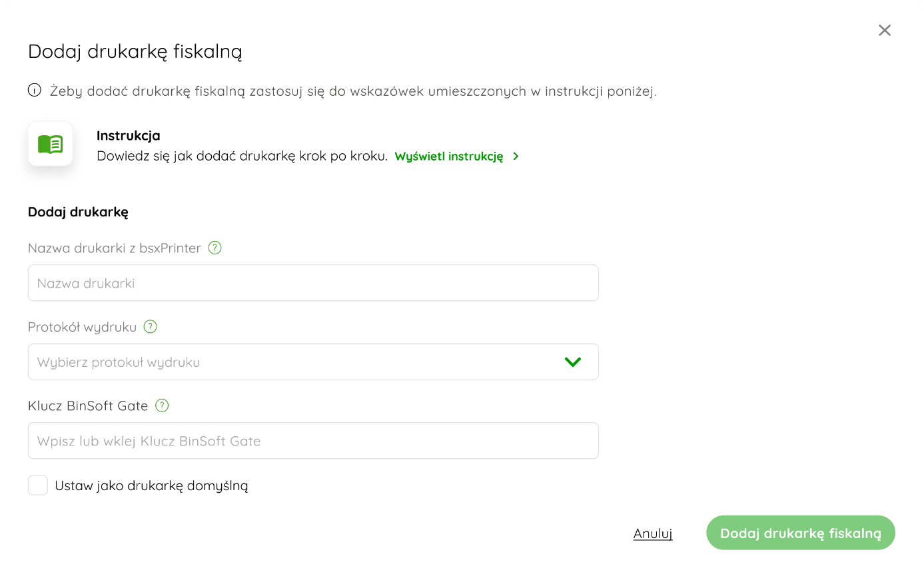The width and height of the screenshot is (924, 580).
Task: Click help icon beside 'Klucz BinSoft Gate'
Action: 162,406
